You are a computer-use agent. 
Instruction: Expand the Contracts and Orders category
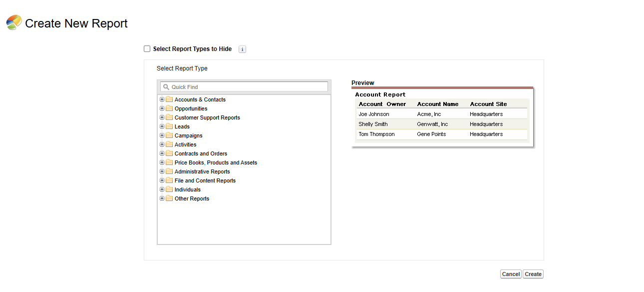tap(162, 153)
